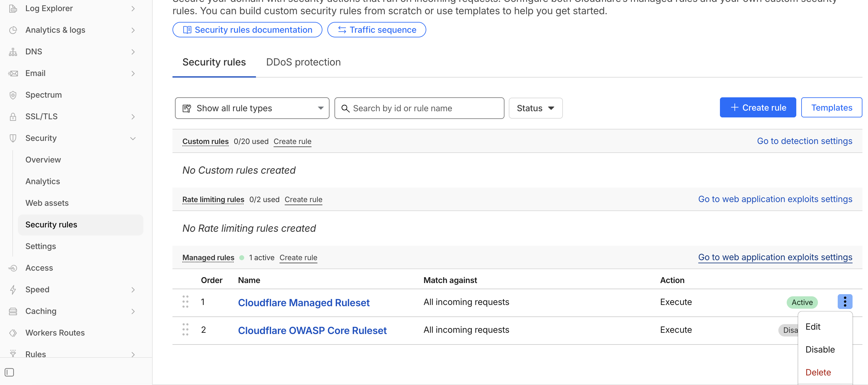Collapse the Security sidebar section
This screenshot has height=385, width=868.
pyautogui.click(x=133, y=138)
